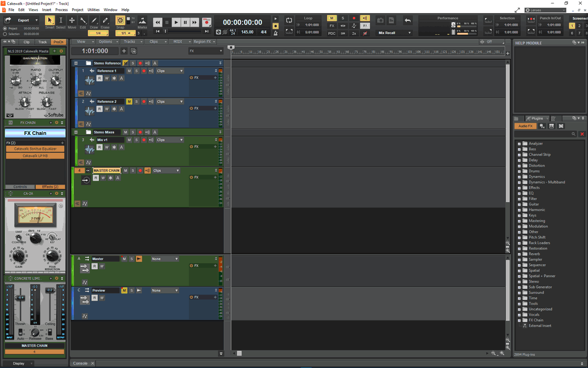Click the add track folder icon

[134, 51]
